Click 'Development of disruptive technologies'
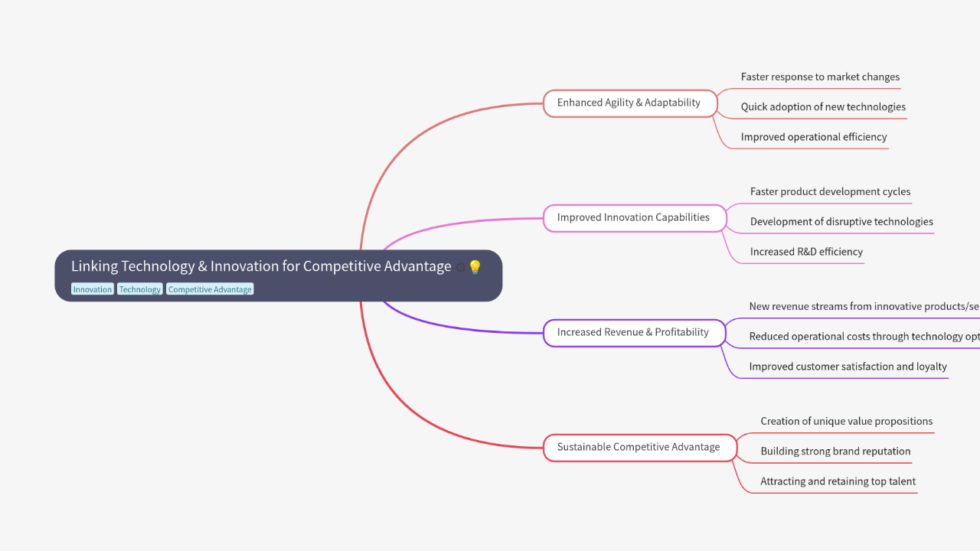 tap(841, 221)
